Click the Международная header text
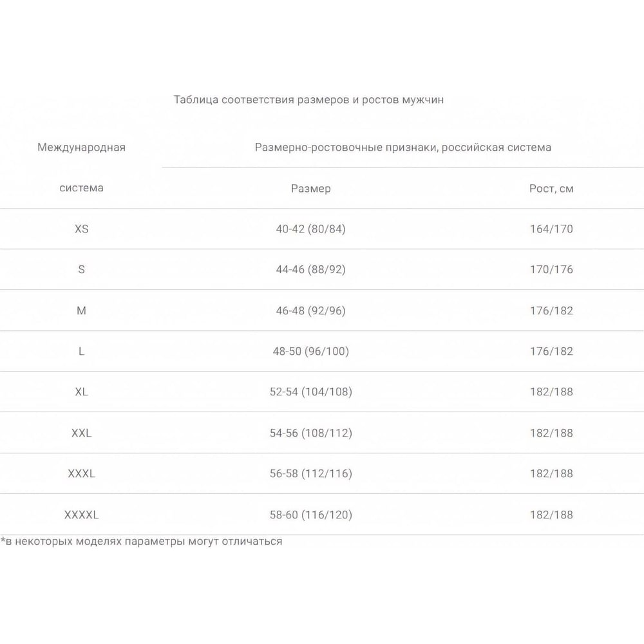 click(x=81, y=147)
